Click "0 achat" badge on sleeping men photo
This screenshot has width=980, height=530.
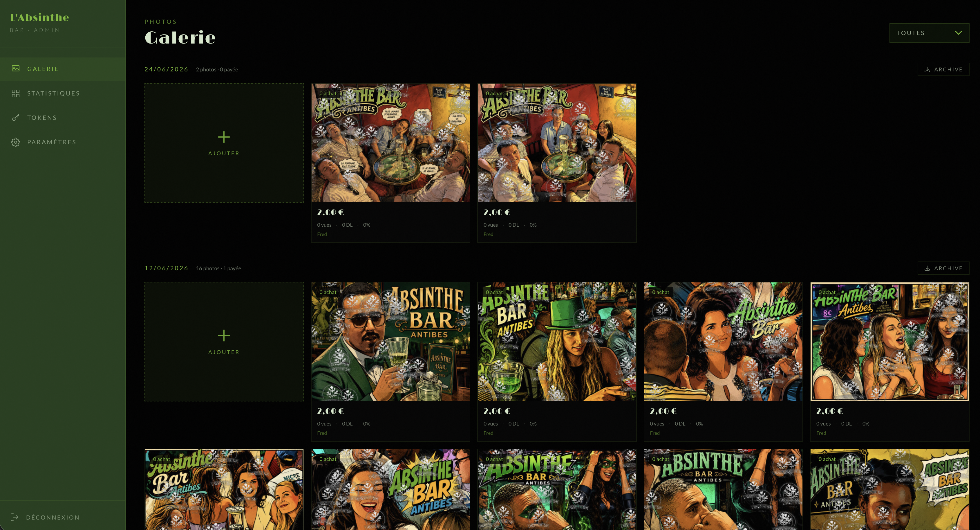[x=328, y=93]
